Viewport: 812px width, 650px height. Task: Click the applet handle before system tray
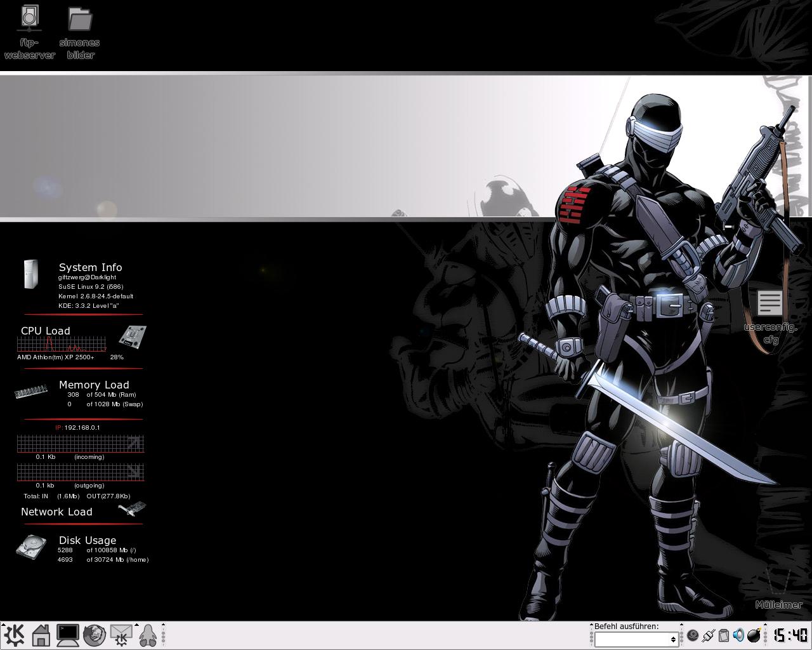(x=682, y=635)
